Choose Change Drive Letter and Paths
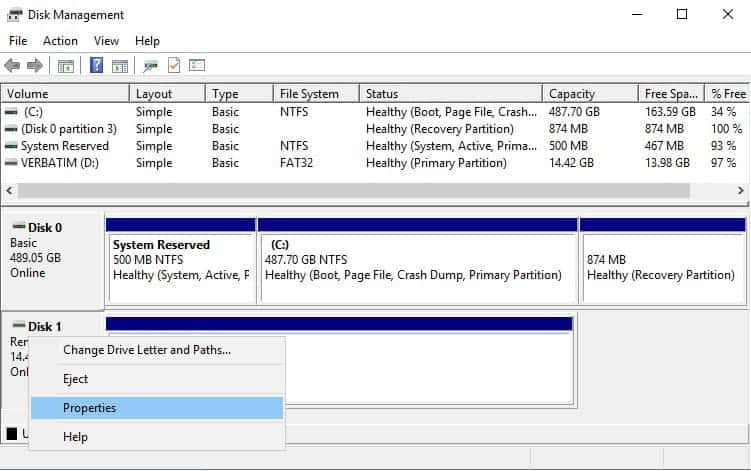 coord(157,350)
